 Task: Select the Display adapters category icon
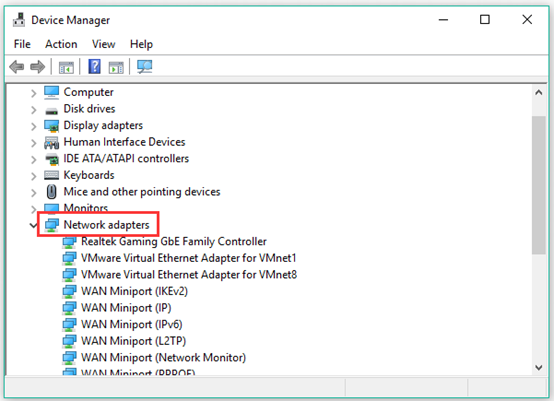click(52, 126)
